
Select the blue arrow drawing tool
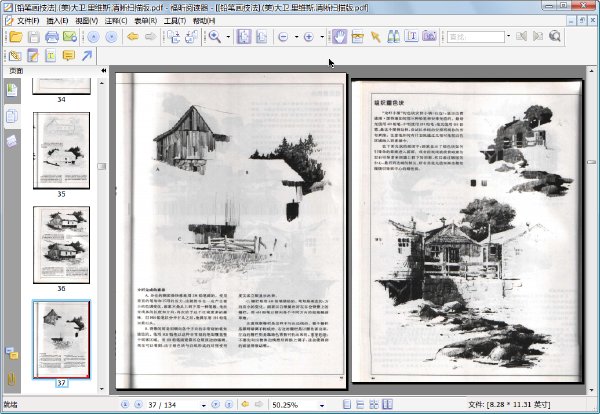coord(87,56)
